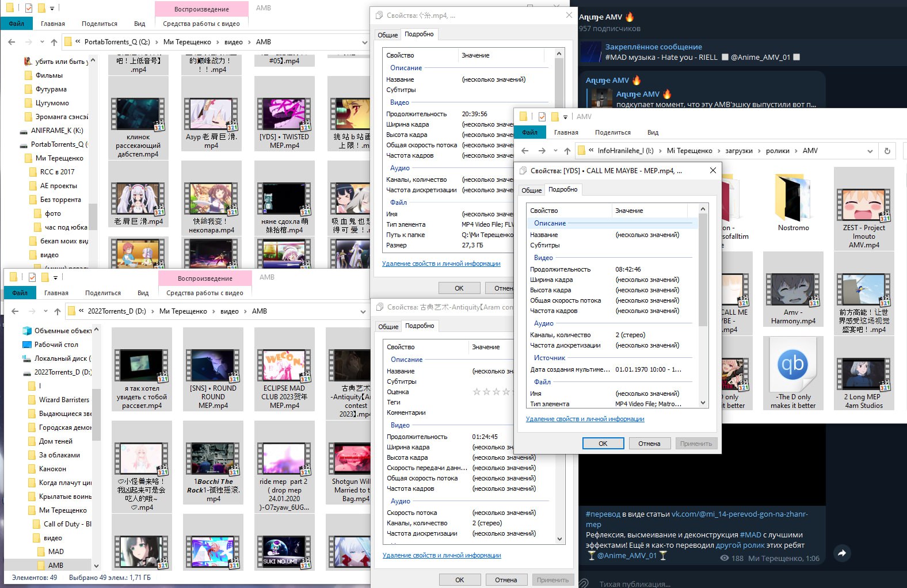Select [SNS] • ROUND ROUND MEP.mp4 file
The width and height of the screenshot is (907, 588).
pos(213,369)
